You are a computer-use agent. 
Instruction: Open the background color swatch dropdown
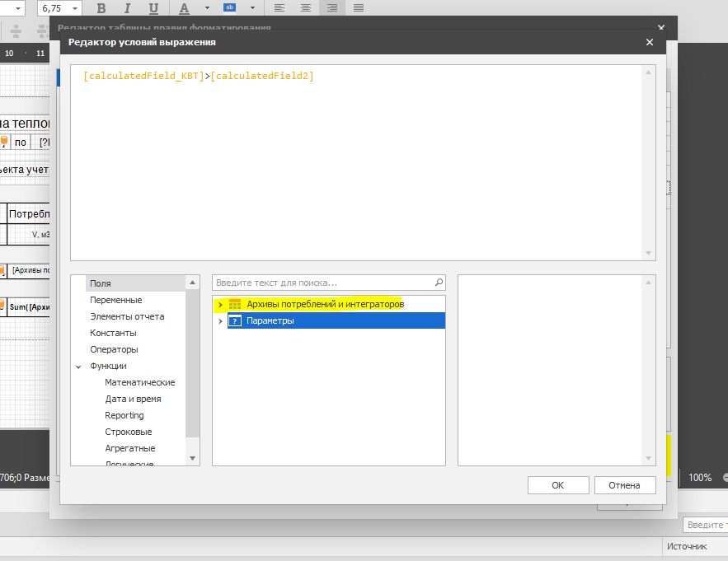[x=247, y=8]
